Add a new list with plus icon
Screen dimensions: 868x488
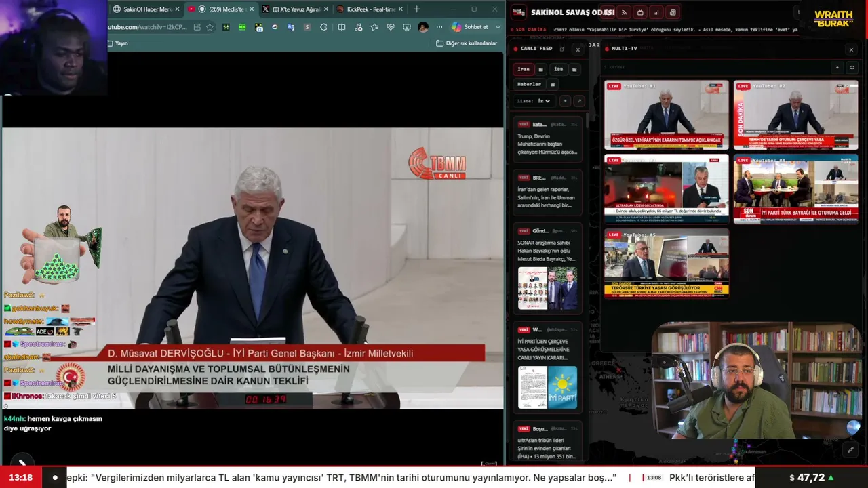click(x=565, y=101)
